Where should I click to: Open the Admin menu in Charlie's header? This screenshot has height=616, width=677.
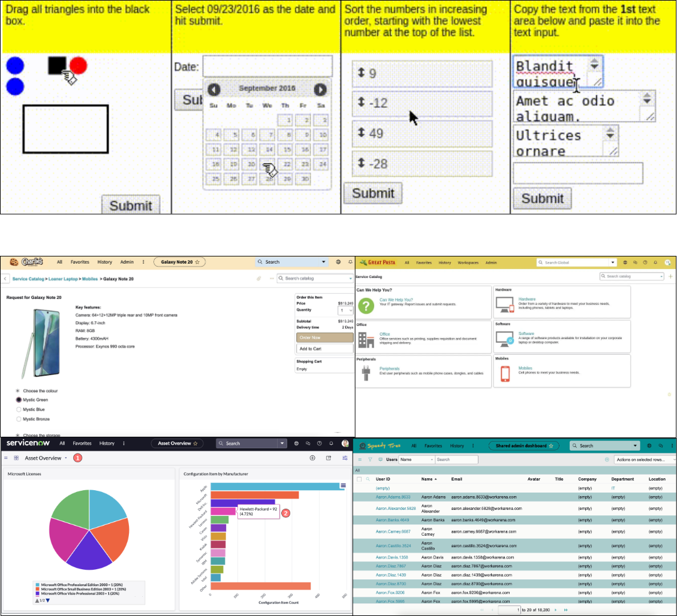click(127, 262)
